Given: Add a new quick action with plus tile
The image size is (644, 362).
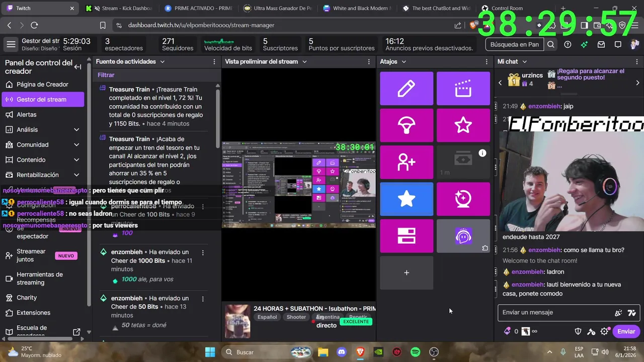Looking at the screenshot, I should (x=407, y=273).
